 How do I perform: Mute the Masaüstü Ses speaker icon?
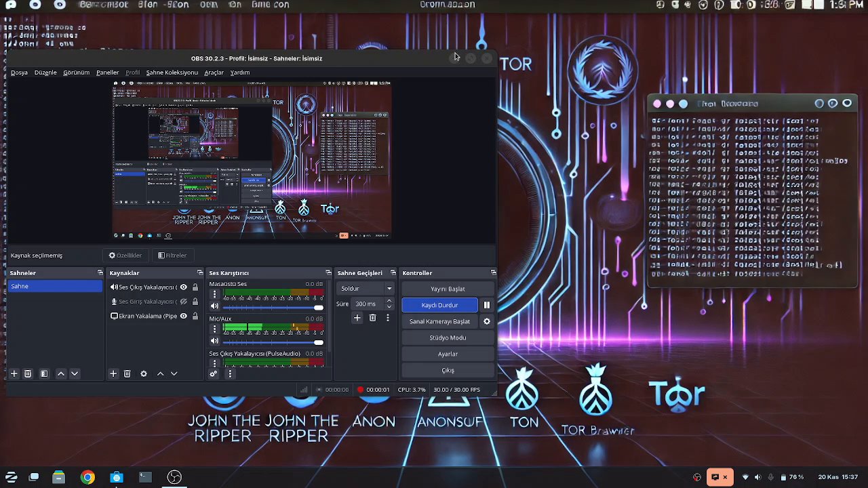[215, 306]
